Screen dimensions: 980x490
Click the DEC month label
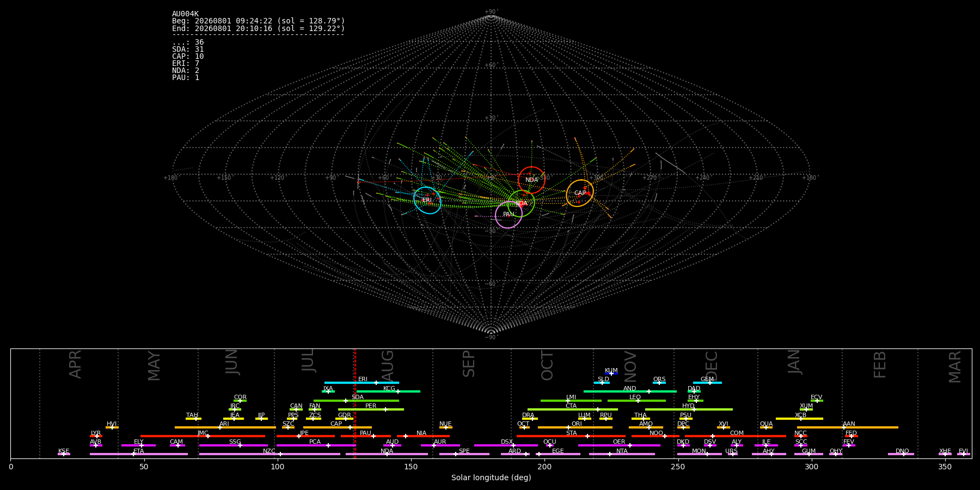click(x=712, y=366)
